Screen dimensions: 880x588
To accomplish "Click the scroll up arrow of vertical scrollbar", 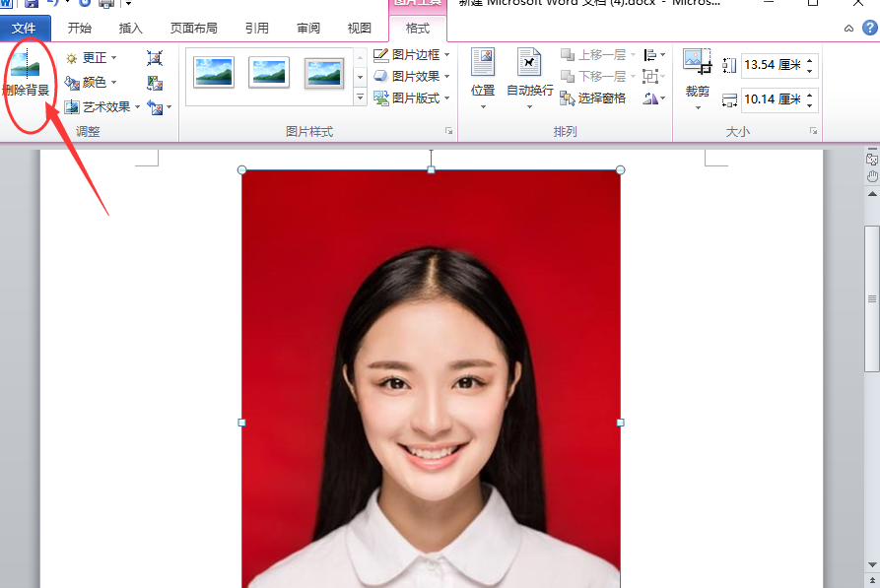I will point(872,194).
